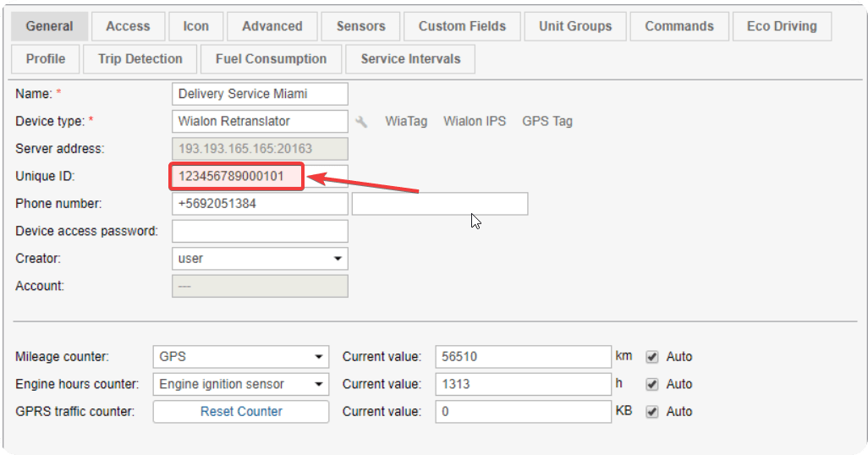The width and height of the screenshot is (868, 455).
Task: Open the Service Intervals tab
Action: tap(410, 58)
